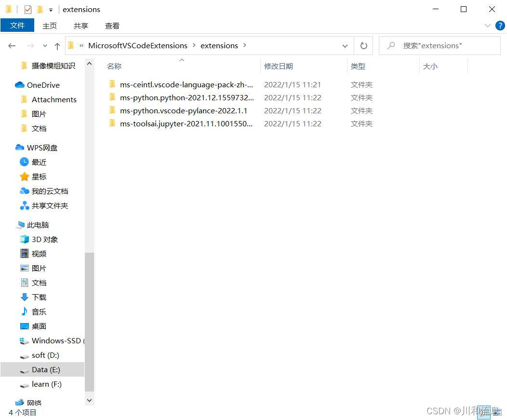The image size is (507, 420).
Task: Open 3D 对象 folder
Action: (x=45, y=240)
